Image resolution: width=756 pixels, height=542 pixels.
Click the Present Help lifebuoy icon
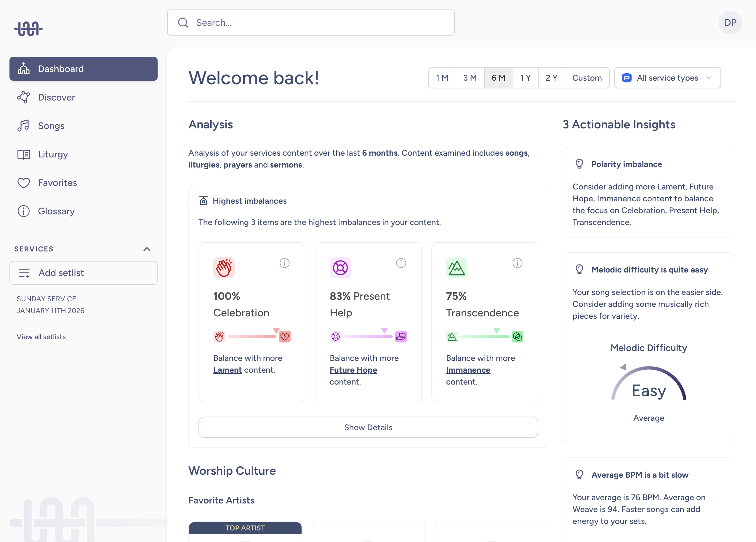click(340, 267)
